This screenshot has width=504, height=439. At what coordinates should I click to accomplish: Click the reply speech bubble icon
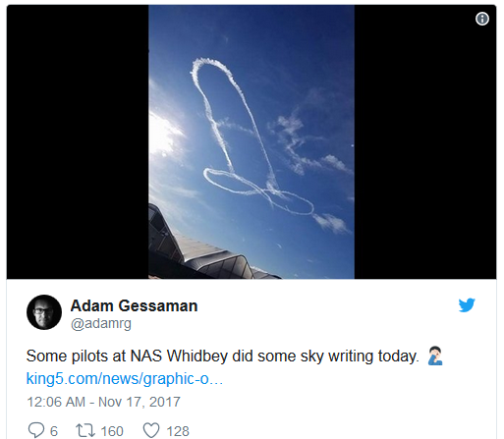point(36,430)
